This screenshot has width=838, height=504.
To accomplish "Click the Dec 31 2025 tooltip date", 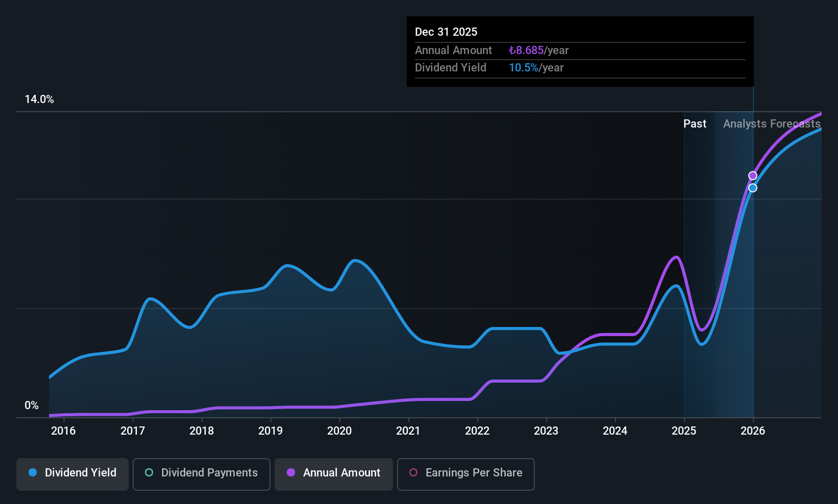I will click(x=446, y=32).
